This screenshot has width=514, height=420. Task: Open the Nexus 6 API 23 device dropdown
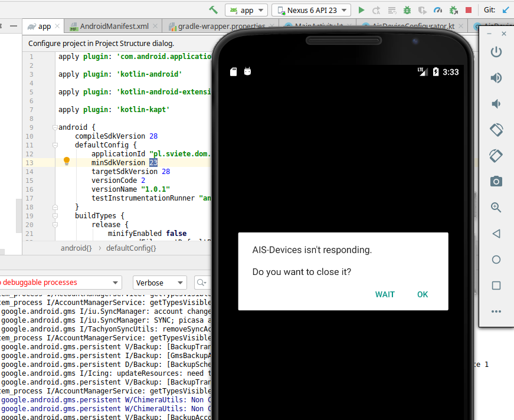311,10
